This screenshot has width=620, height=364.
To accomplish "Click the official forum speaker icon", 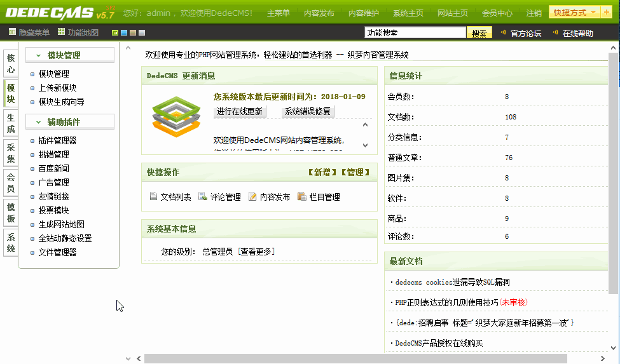I will pyautogui.click(x=503, y=32).
